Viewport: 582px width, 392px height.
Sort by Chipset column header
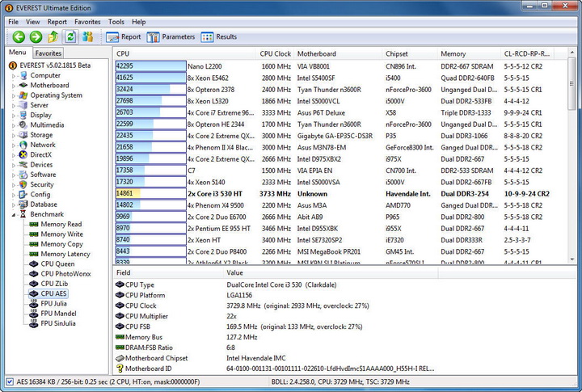[410, 54]
